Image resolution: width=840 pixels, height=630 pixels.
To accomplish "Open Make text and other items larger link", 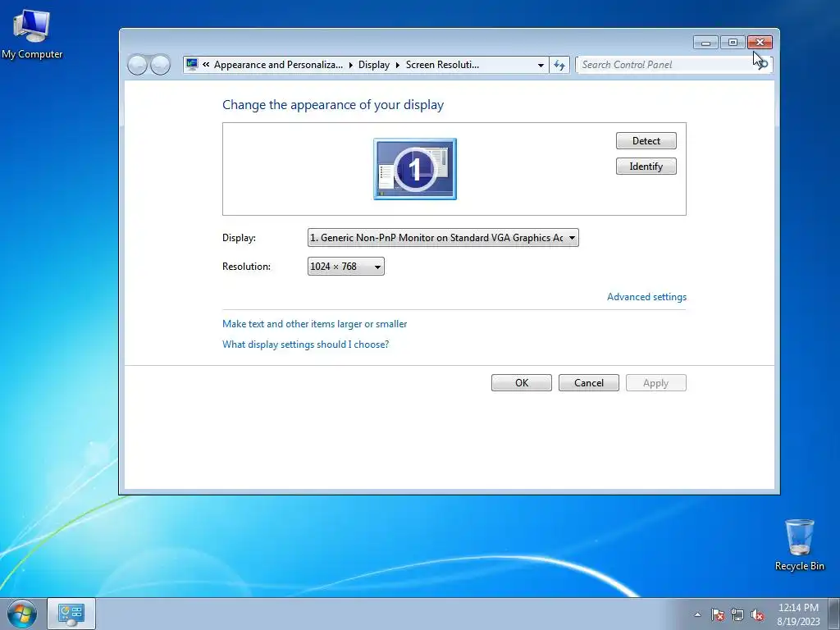I will point(314,324).
